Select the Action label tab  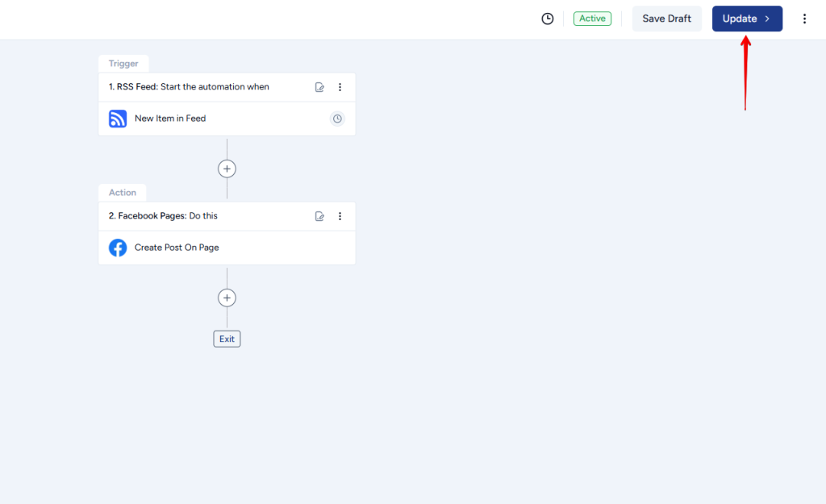point(123,193)
